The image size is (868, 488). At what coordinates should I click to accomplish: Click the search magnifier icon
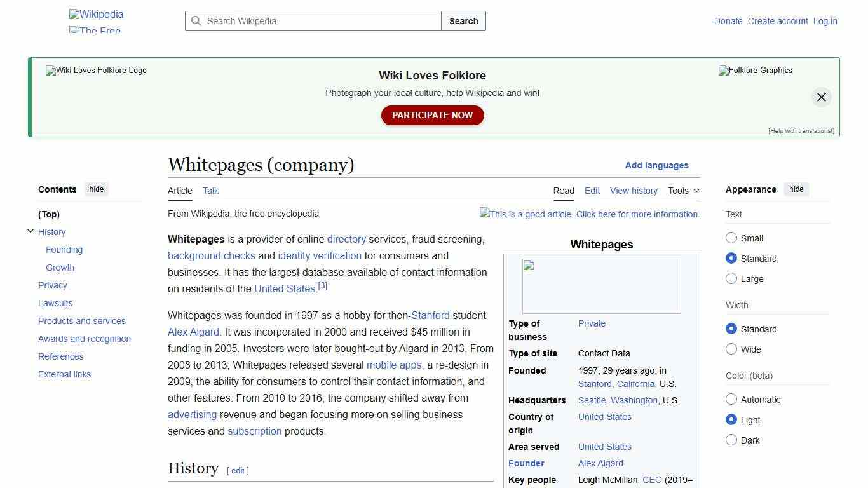(x=197, y=21)
